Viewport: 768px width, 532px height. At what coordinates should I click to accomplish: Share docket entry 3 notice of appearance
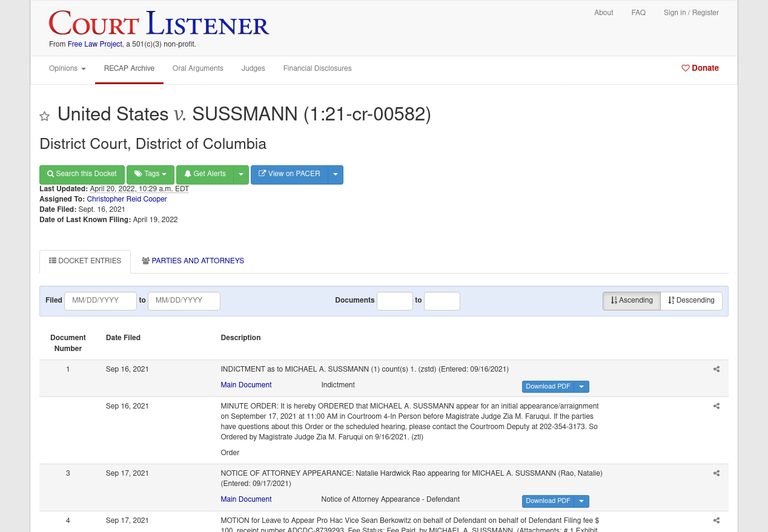click(717, 473)
